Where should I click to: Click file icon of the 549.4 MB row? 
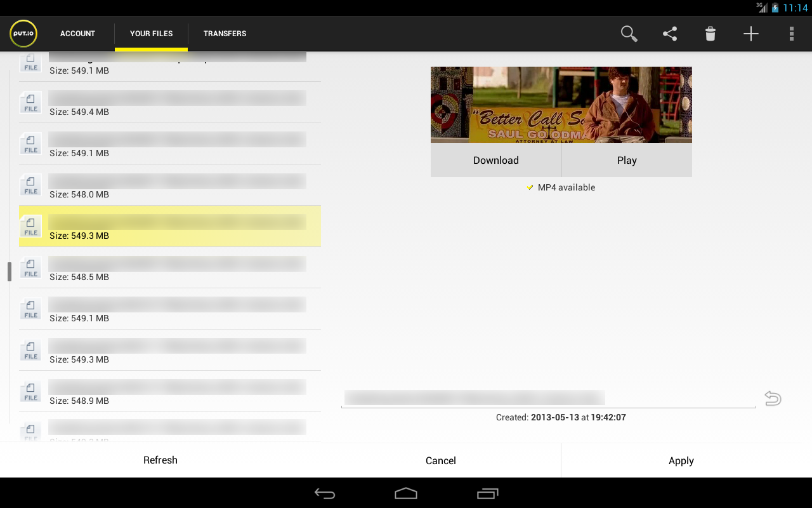30,102
